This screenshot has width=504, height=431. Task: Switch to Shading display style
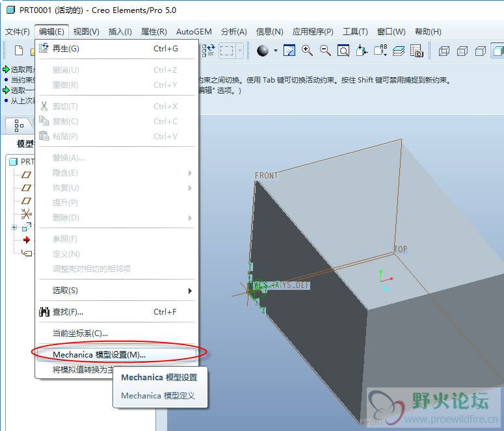pos(497,51)
